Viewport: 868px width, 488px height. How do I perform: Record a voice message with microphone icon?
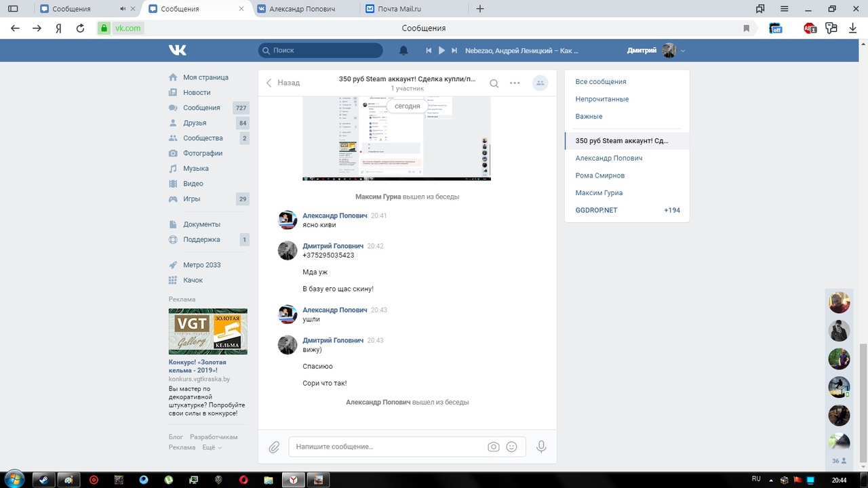[541, 447]
